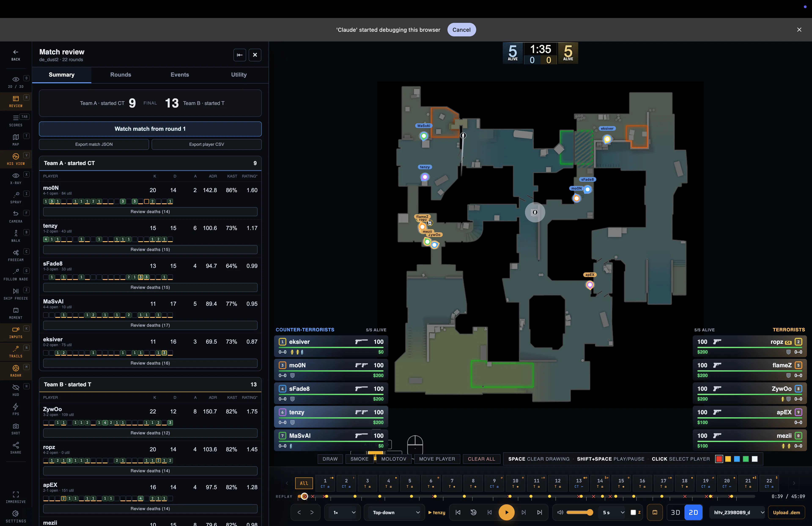Click the BACK arrow icon in sidebar
812x526 pixels.
point(16,52)
